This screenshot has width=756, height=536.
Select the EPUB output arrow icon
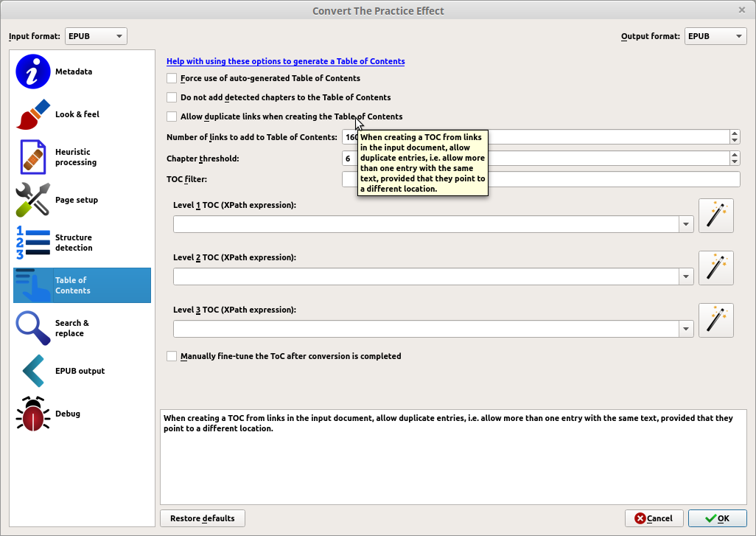click(32, 371)
